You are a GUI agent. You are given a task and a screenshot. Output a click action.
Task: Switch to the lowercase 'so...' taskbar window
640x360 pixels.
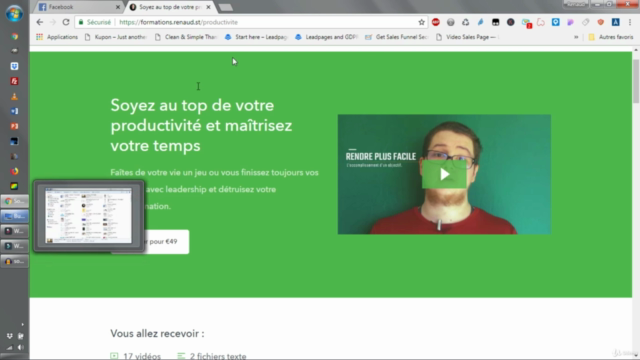[15, 261]
